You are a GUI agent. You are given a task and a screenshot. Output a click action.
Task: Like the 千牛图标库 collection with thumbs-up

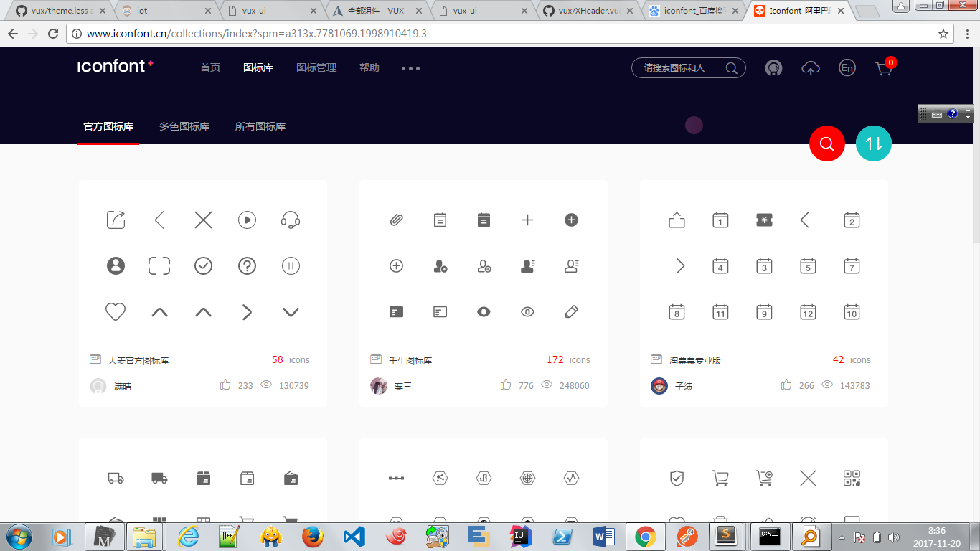click(x=506, y=385)
